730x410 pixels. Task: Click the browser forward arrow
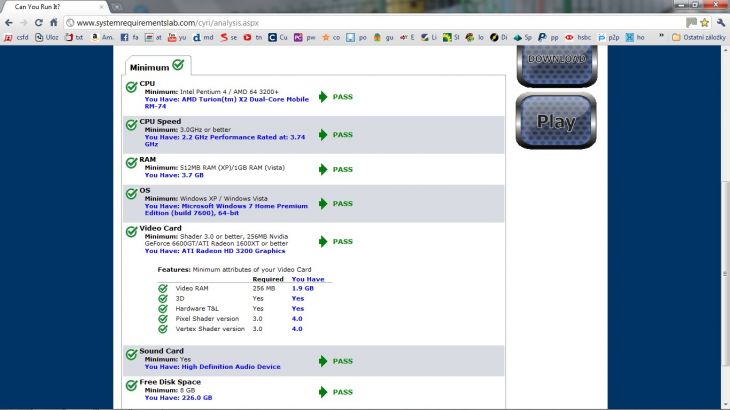[x=24, y=23]
